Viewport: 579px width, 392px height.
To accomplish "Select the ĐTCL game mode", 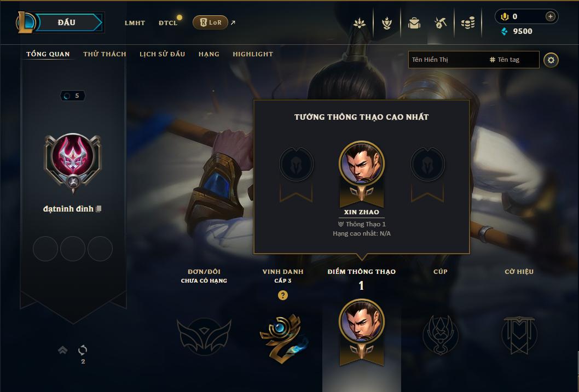I will [168, 23].
